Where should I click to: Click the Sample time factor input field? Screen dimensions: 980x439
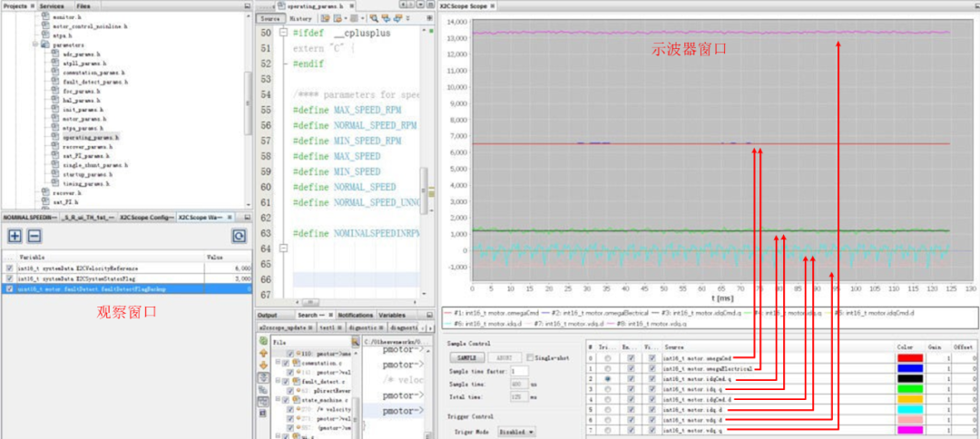click(519, 371)
